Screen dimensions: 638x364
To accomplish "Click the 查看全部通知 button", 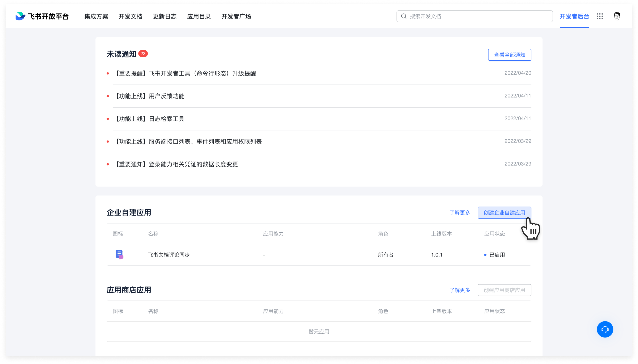I will point(509,55).
